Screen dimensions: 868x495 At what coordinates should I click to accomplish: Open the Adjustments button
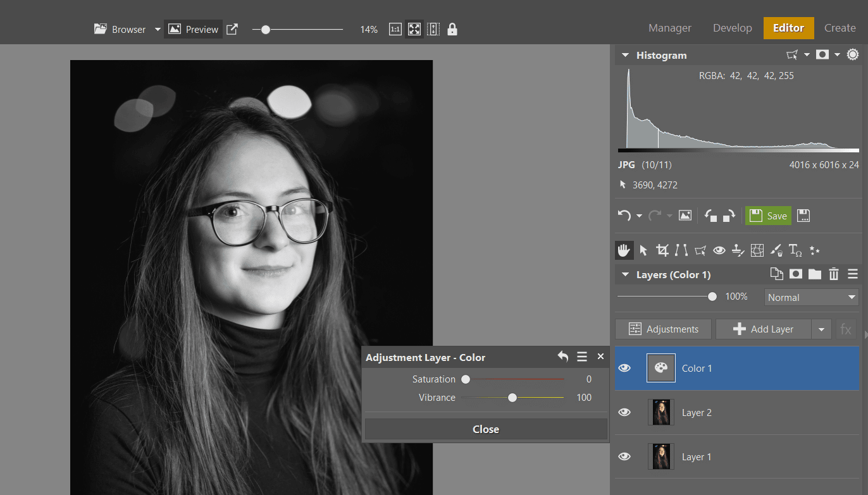pyautogui.click(x=663, y=329)
